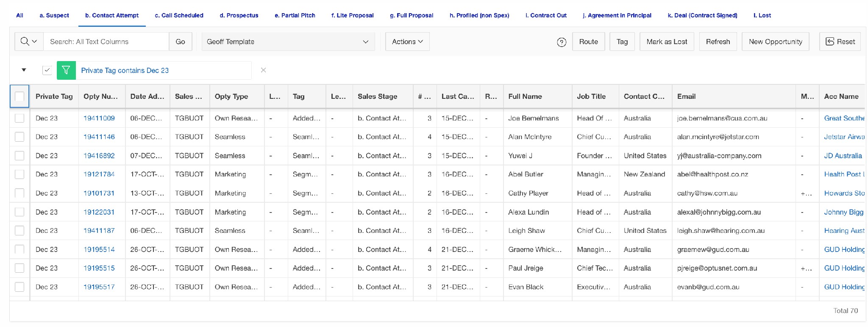Click the help question mark icon
868x327 pixels.
click(562, 42)
